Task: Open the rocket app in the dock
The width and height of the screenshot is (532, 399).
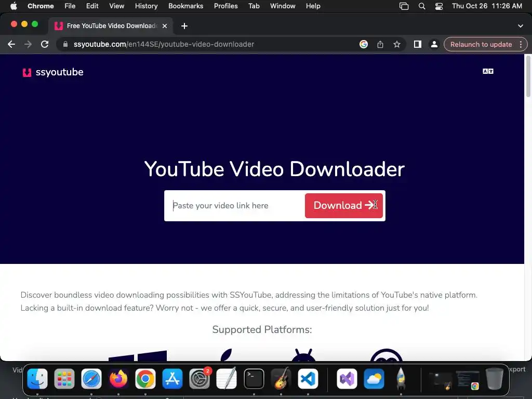Action: pyautogui.click(x=401, y=379)
